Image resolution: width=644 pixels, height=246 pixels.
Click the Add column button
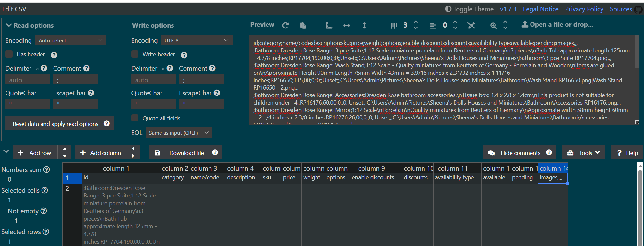[101, 152]
